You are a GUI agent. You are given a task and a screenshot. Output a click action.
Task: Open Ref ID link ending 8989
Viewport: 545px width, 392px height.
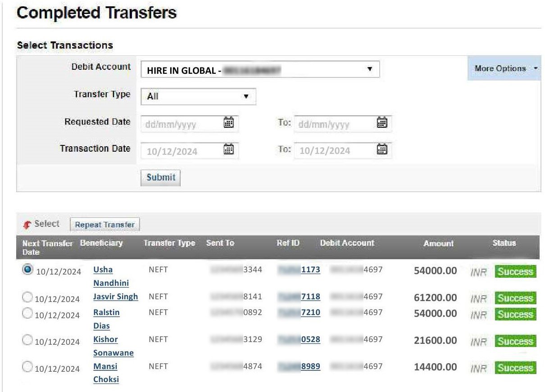point(310,366)
